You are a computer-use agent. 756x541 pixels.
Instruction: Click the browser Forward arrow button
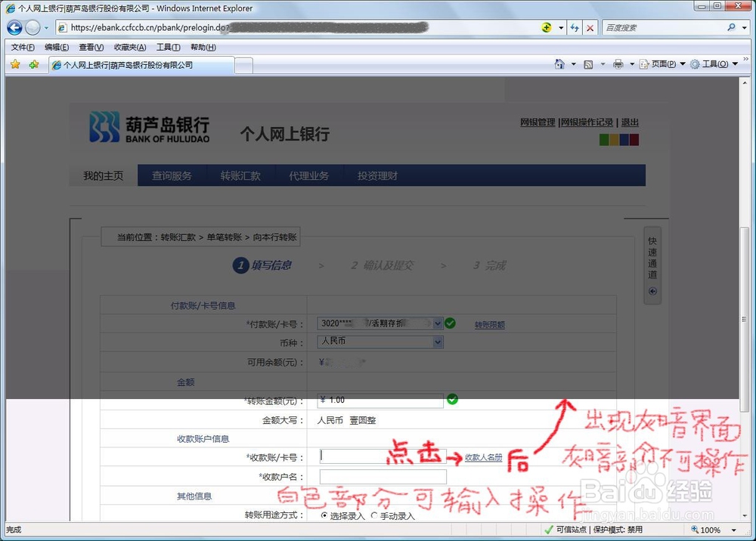click(33, 27)
